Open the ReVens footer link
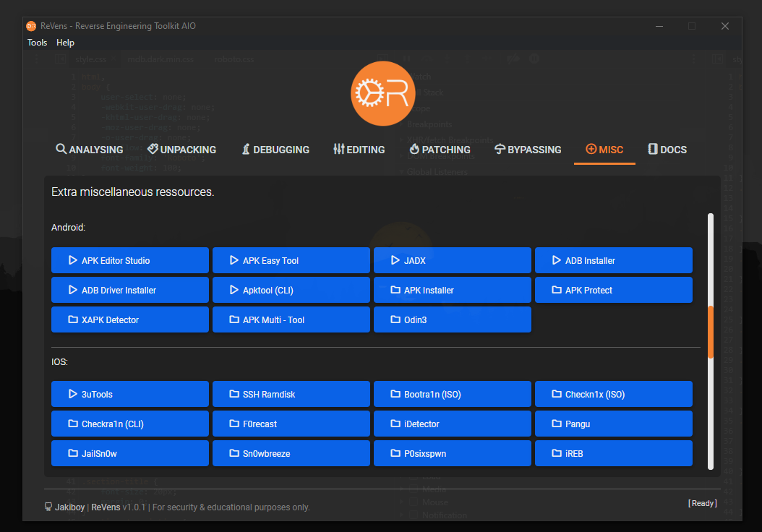The image size is (762, 532). click(x=106, y=507)
